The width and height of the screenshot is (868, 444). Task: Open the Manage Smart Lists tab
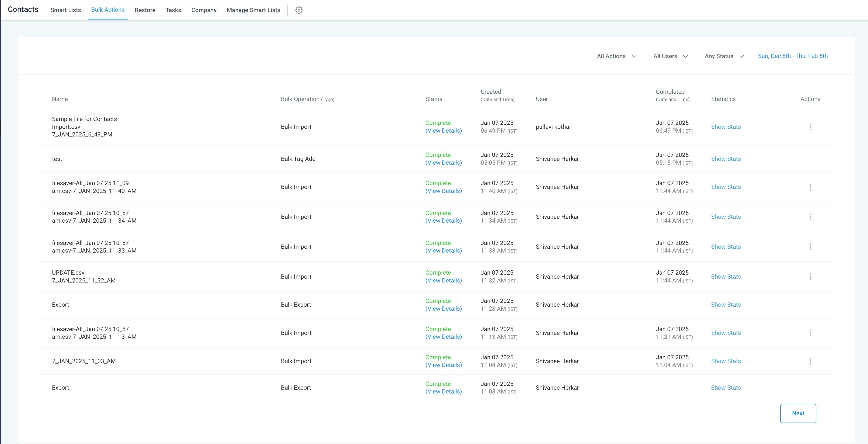253,10
